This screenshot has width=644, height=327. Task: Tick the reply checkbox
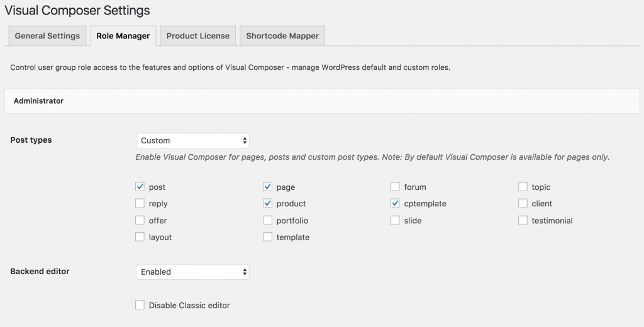[140, 203]
